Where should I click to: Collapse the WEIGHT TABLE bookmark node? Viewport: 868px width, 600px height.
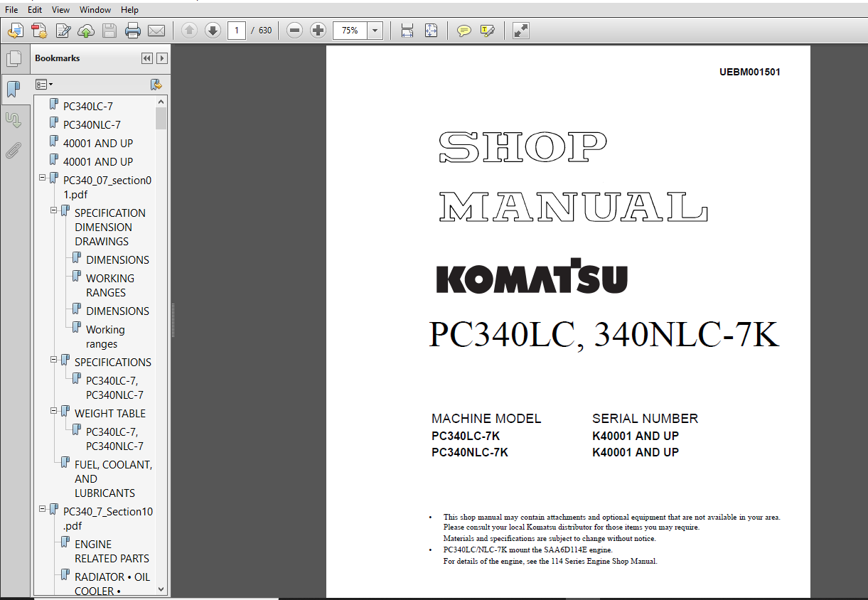point(54,410)
